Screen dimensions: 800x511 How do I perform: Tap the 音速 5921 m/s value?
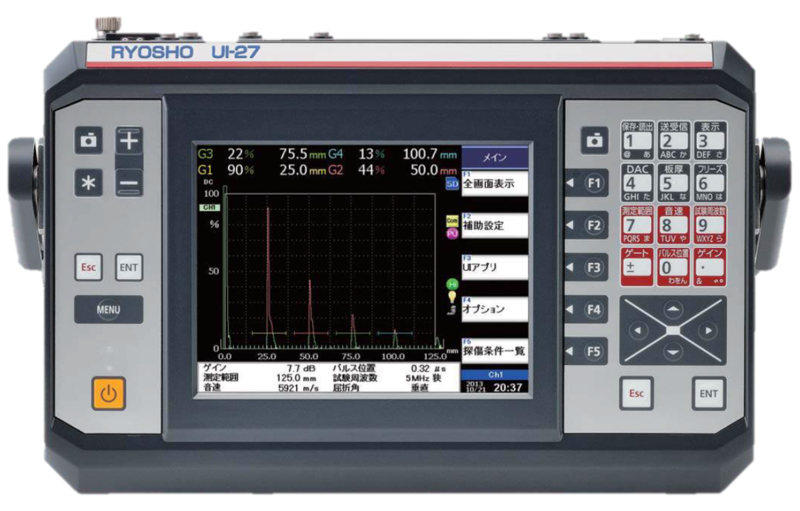(x=298, y=388)
